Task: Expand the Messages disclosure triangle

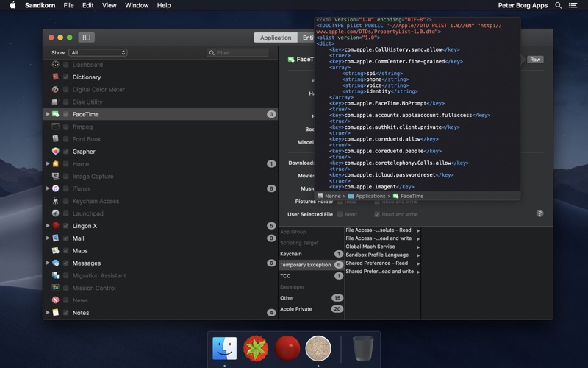Action: pos(48,263)
